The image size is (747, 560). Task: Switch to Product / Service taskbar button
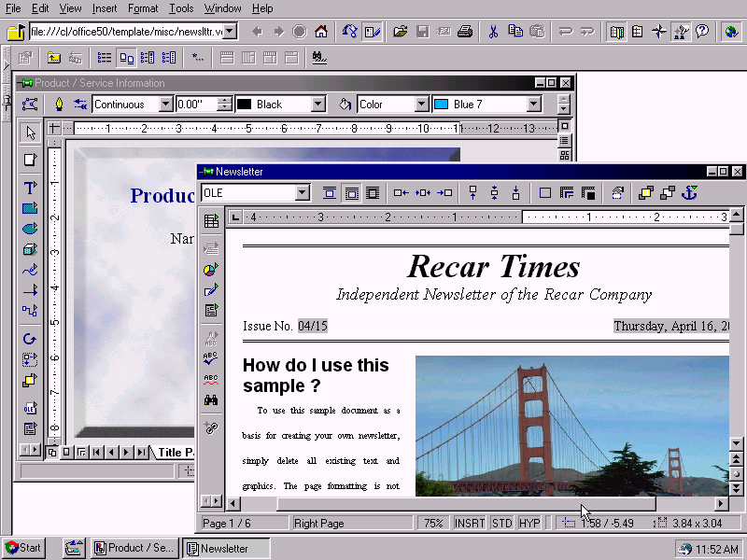point(134,548)
